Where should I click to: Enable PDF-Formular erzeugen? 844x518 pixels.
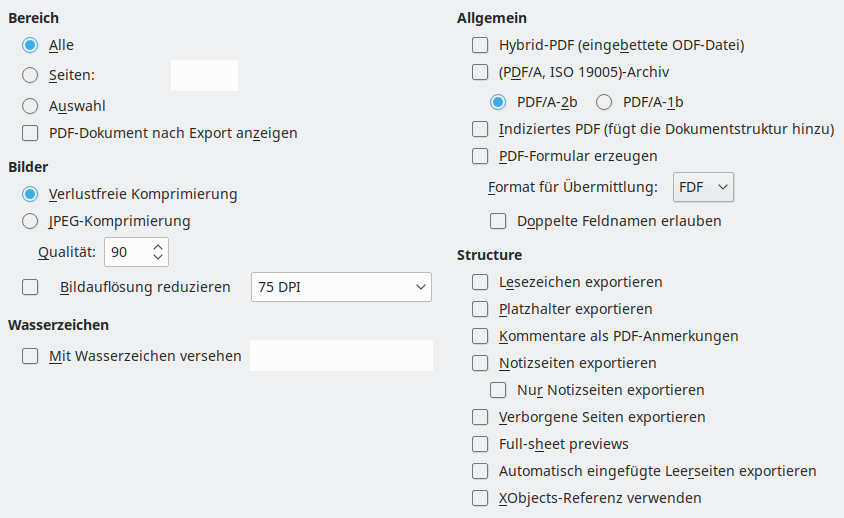(480, 156)
